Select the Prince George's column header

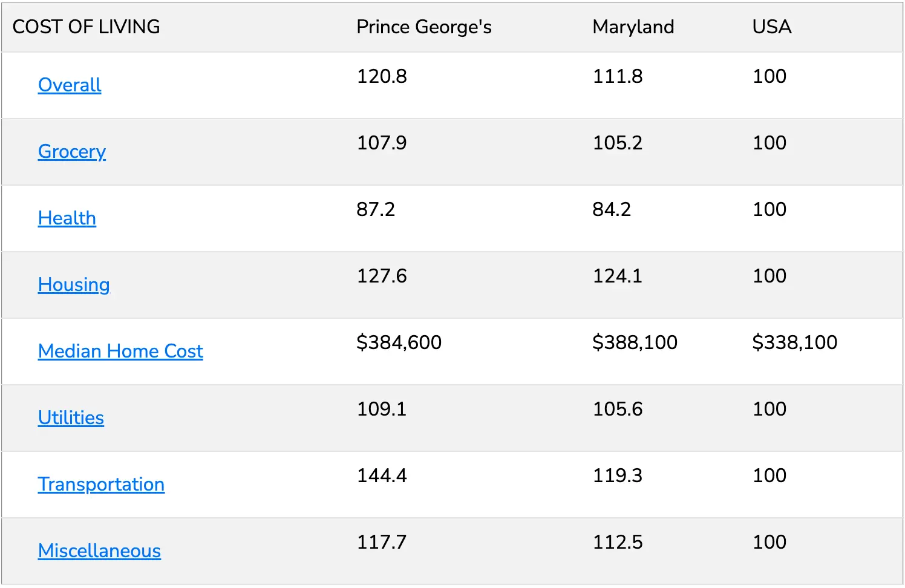(x=423, y=27)
